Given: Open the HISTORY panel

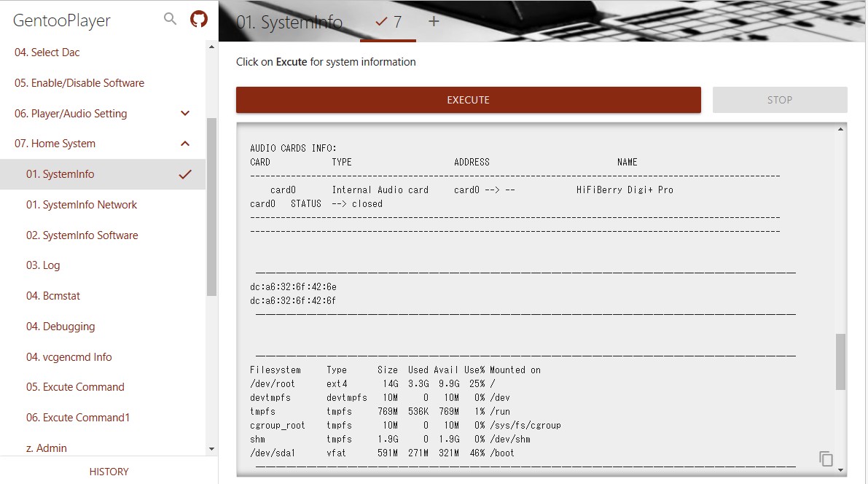Looking at the screenshot, I should point(109,472).
